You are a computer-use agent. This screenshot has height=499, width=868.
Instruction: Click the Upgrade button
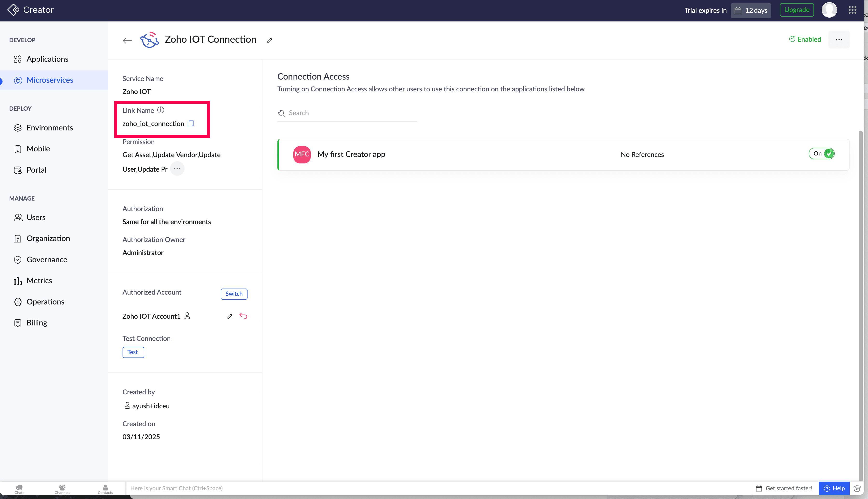pos(796,10)
